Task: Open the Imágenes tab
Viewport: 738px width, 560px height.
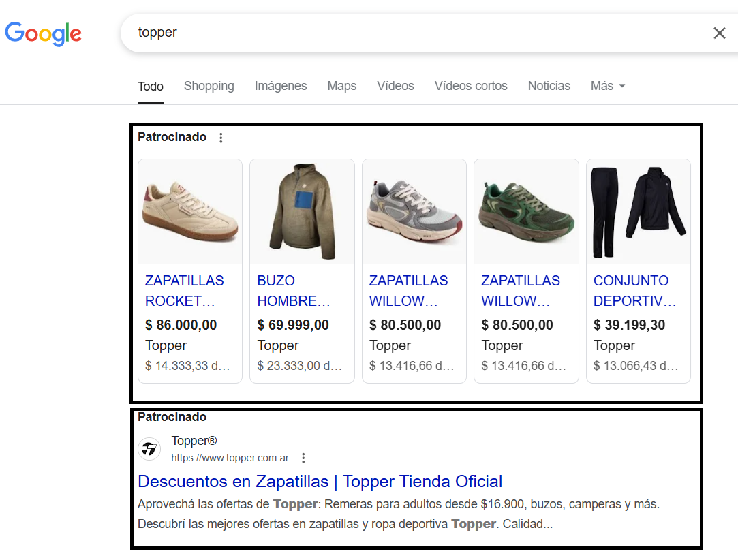Action: click(x=281, y=86)
